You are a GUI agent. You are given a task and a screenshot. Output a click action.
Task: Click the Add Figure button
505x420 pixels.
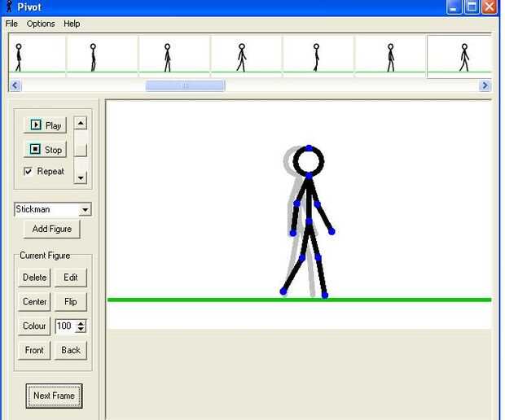(52, 229)
